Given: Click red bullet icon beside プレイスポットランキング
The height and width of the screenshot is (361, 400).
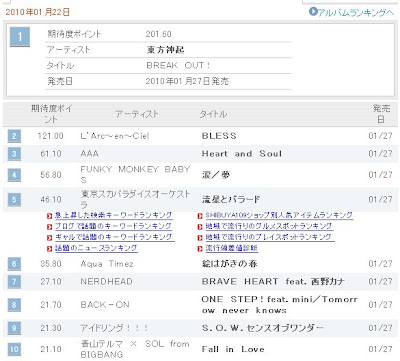Looking at the screenshot, I should click(200, 238).
